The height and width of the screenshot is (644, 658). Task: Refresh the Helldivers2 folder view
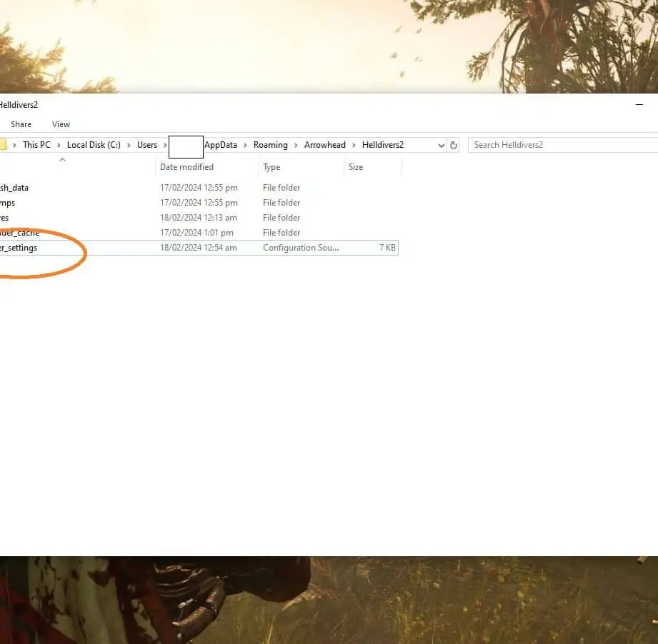(x=453, y=146)
